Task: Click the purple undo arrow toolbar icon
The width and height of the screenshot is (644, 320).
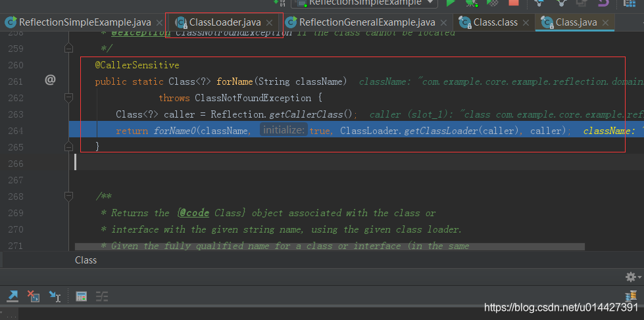Action: click(603, 3)
